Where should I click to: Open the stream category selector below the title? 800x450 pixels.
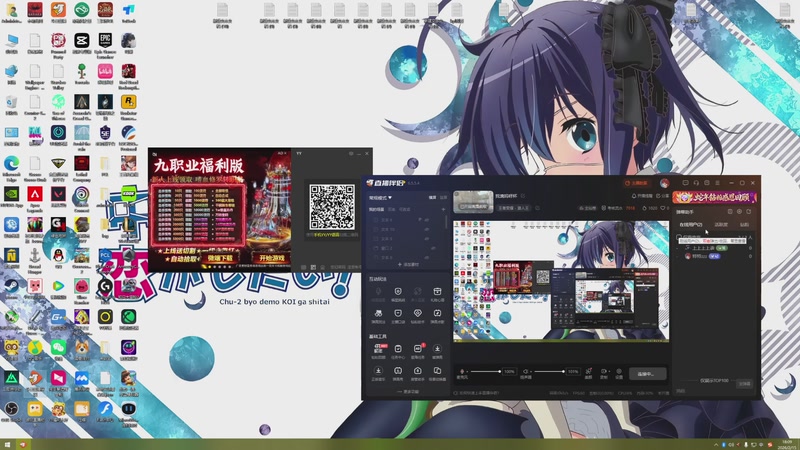pos(514,208)
